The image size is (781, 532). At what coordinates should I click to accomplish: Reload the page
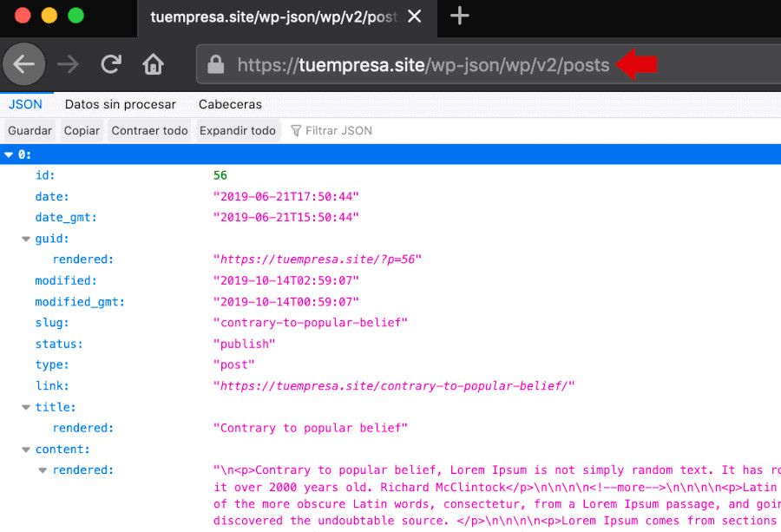(110, 62)
